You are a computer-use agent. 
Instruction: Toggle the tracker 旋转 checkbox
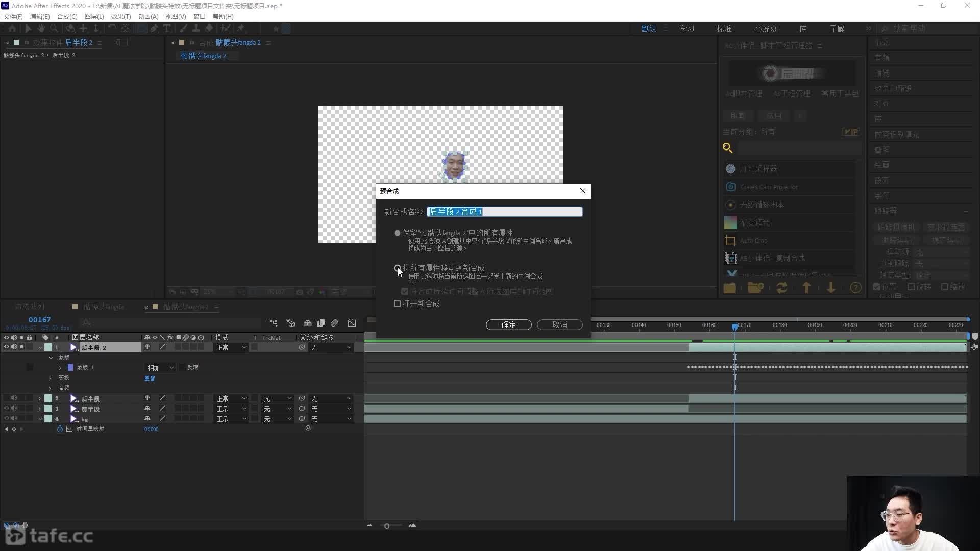tap(911, 287)
